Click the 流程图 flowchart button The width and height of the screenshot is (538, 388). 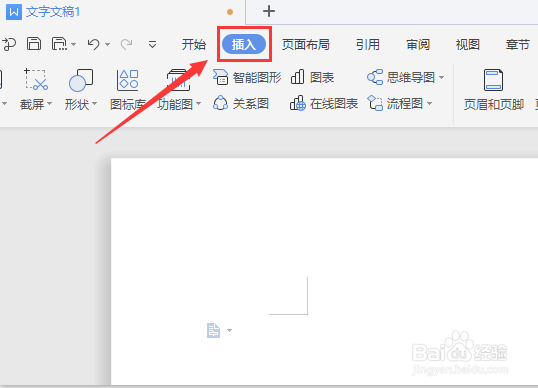[x=395, y=103]
